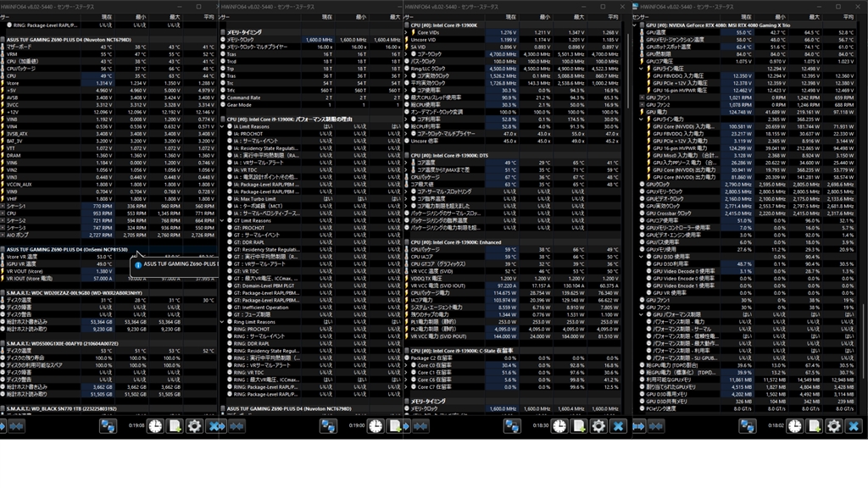868x488 pixels.
Task: Click the log file icon beside timer 0:19:00
Action: click(395, 426)
